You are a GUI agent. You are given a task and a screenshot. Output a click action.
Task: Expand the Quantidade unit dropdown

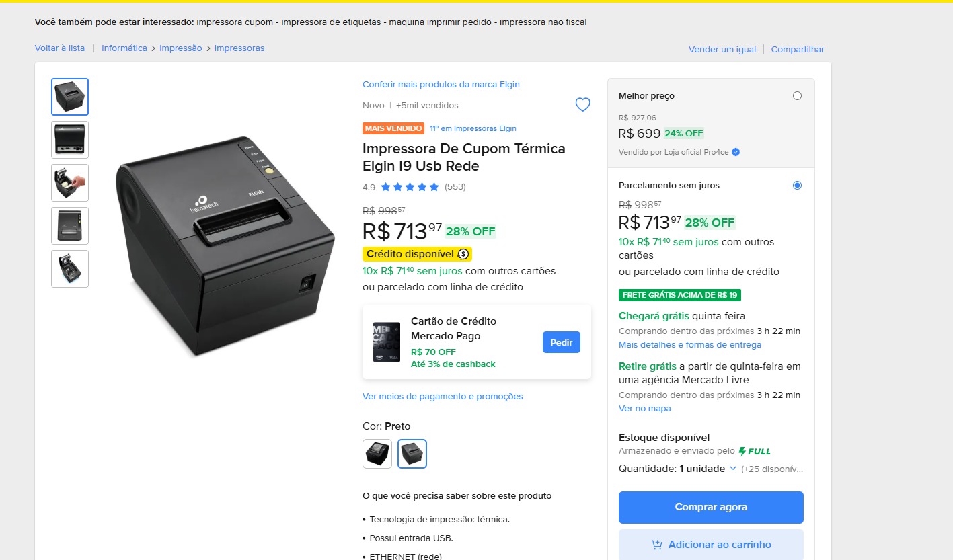(x=733, y=469)
